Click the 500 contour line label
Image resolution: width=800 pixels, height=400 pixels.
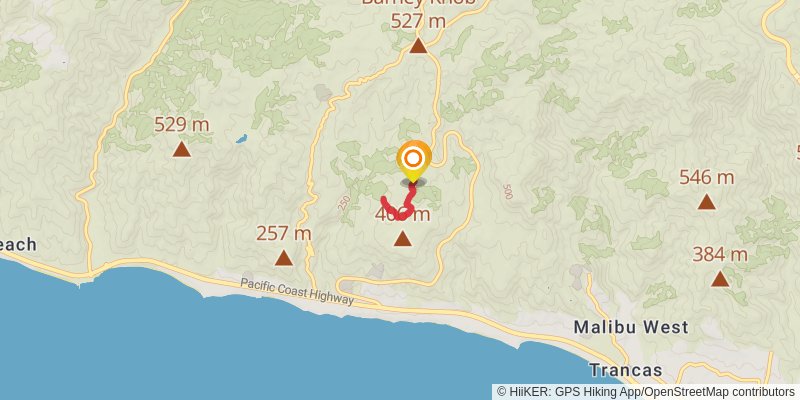(x=507, y=192)
